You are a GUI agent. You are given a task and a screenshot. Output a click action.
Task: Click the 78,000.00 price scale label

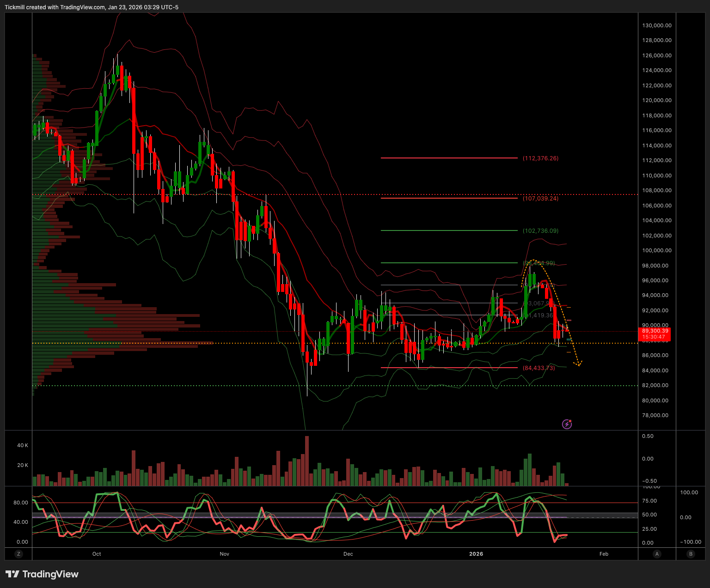(655, 415)
